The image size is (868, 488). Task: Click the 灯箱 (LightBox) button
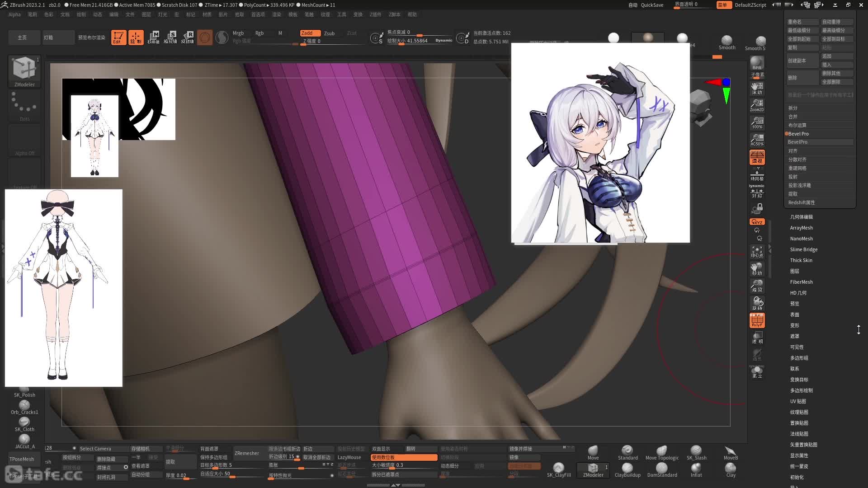point(58,38)
